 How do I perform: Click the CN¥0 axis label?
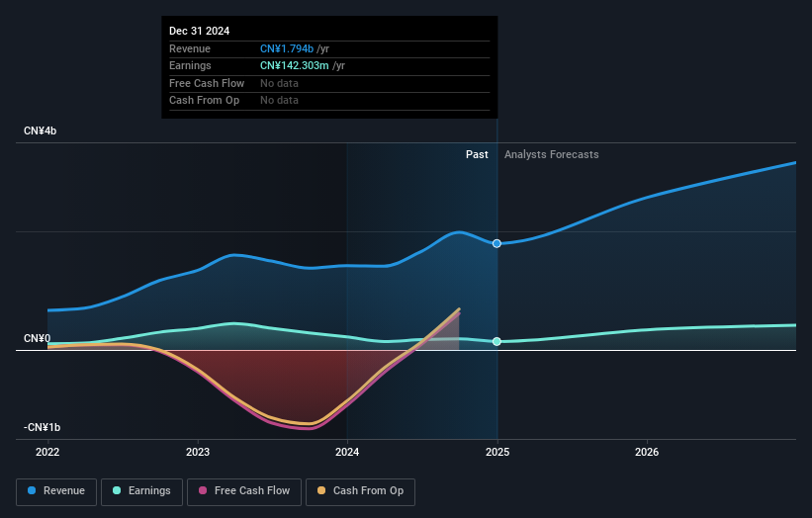(x=38, y=338)
